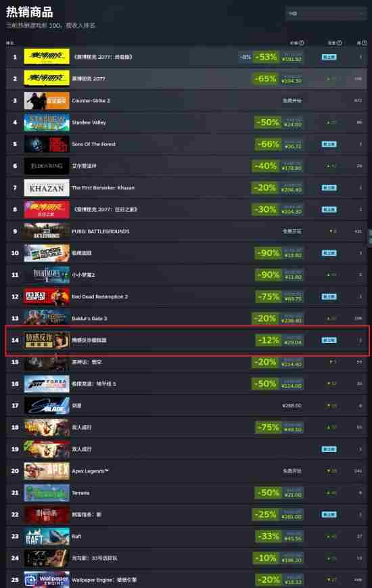Open the Counter-Strike 2 game thumbnail

pyautogui.click(x=47, y=101)
